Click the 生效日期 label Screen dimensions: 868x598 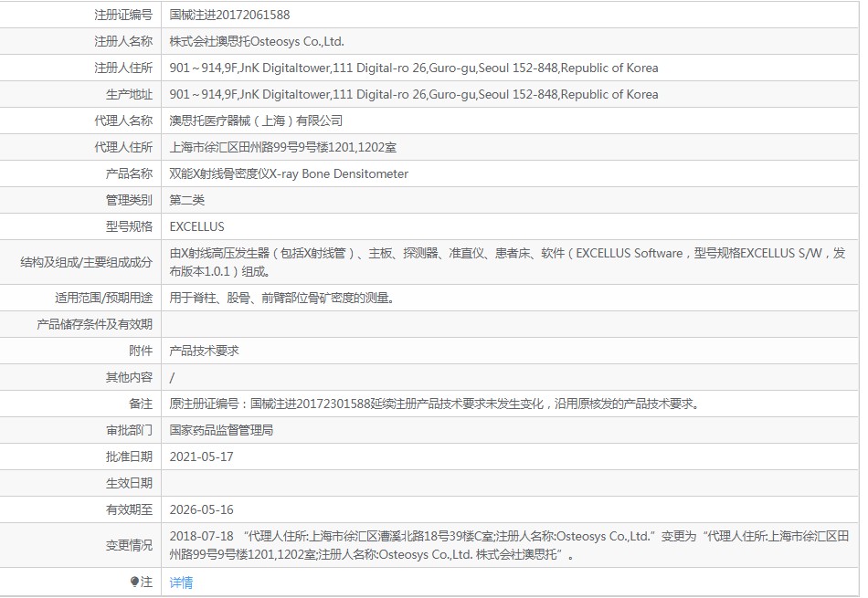[129, 484]
